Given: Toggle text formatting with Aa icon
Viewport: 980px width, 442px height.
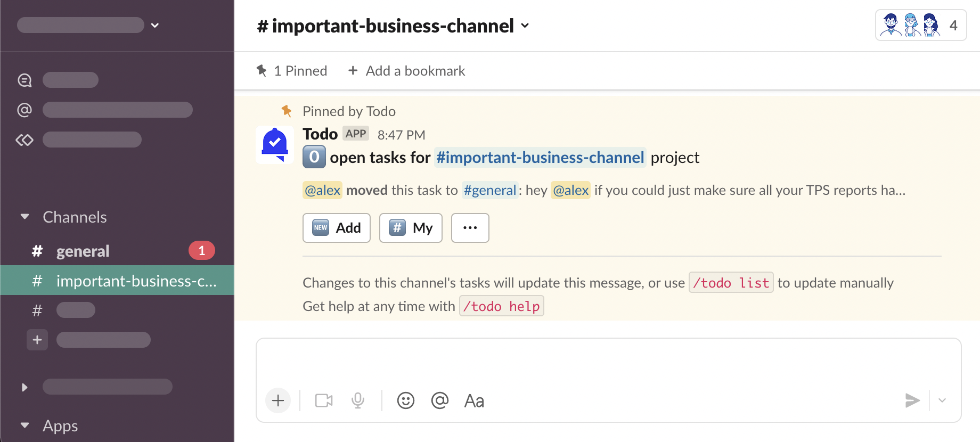Looking at the screenshot, I should [474, 400].
